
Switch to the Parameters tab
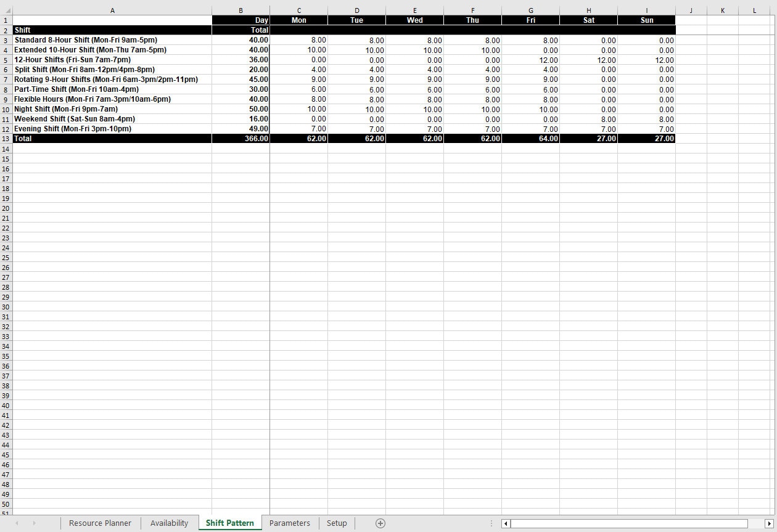[x=290, y=523]
